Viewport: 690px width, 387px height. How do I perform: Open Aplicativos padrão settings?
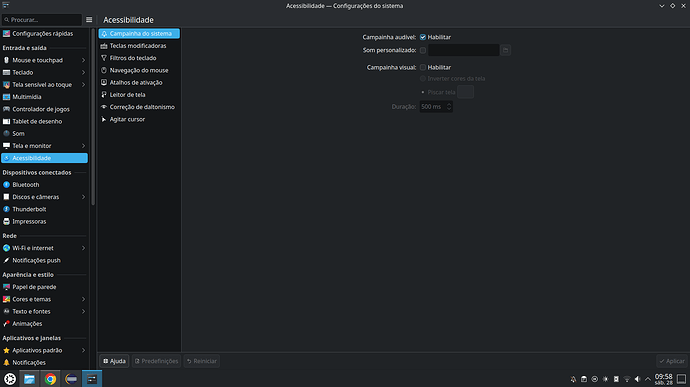[x=44, y=350]
